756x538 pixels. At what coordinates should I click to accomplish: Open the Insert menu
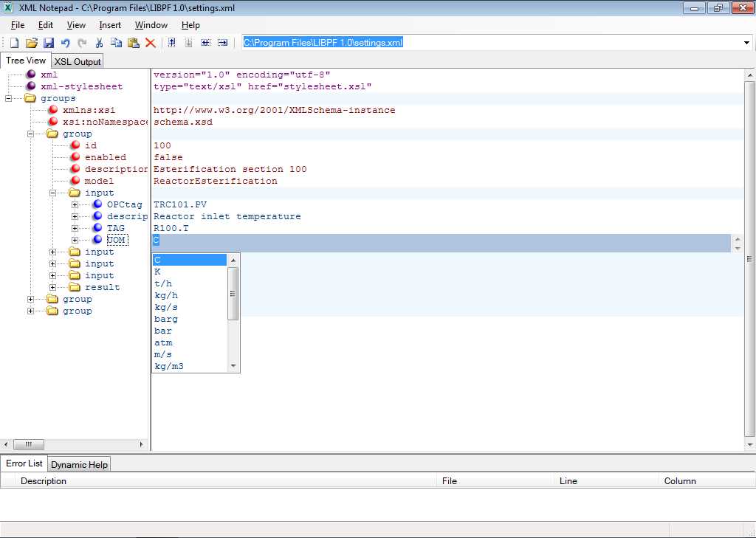109,24
